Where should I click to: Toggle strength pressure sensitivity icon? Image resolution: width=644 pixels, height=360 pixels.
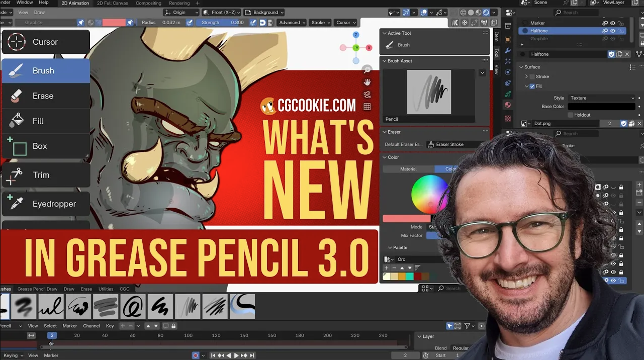[254, 23]
